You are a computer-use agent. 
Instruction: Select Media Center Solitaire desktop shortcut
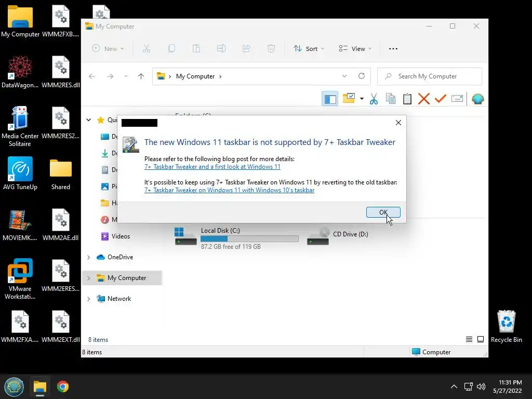(x=20, y=126)
